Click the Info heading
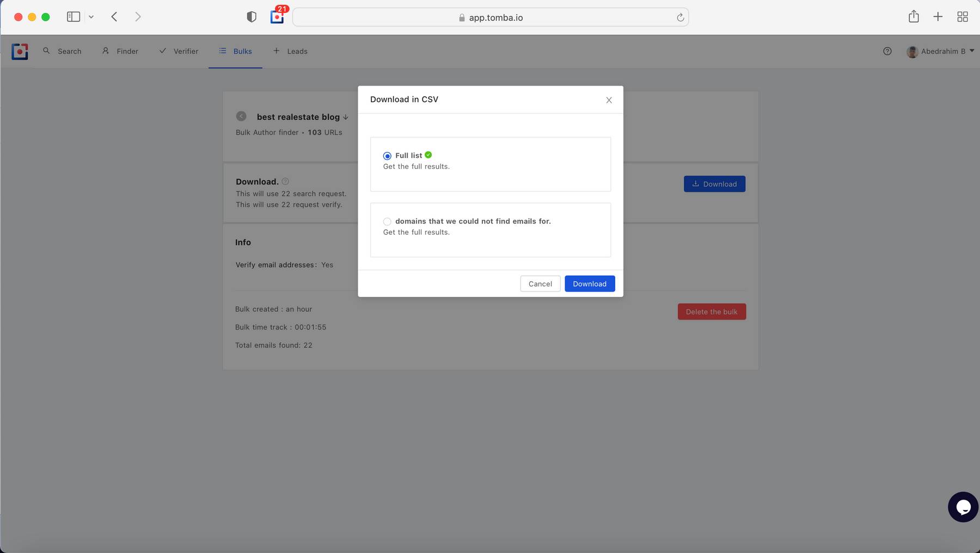The width and height of the screenshot is (980, 553). (243, 242)
